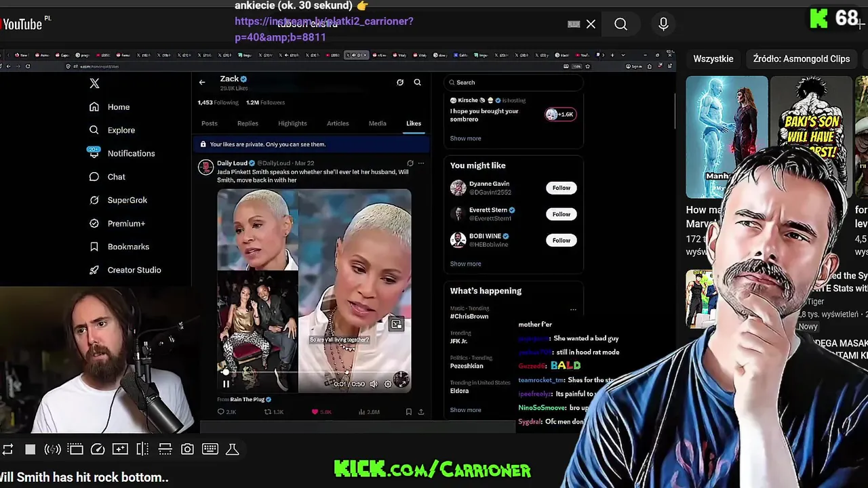The width and height of the screenshot is (868, 488).
Task: Open the Eldora trending topic
Action: coord(459,391)
